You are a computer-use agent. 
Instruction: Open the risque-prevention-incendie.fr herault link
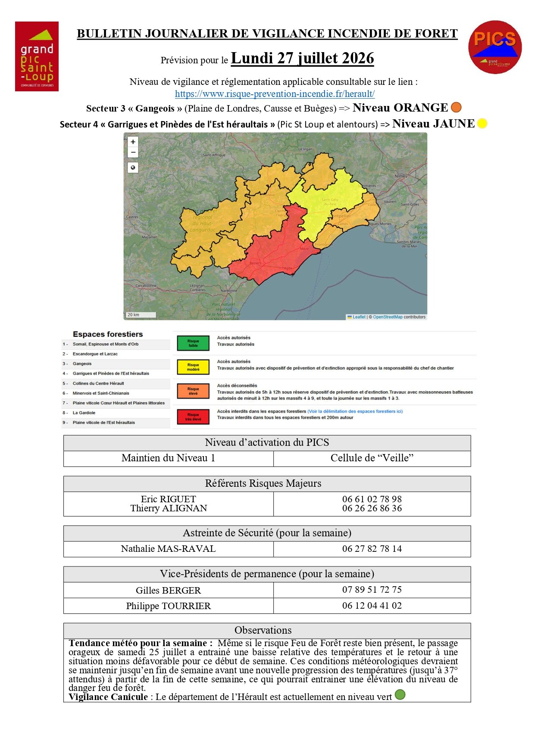click(x=275, y=93)
